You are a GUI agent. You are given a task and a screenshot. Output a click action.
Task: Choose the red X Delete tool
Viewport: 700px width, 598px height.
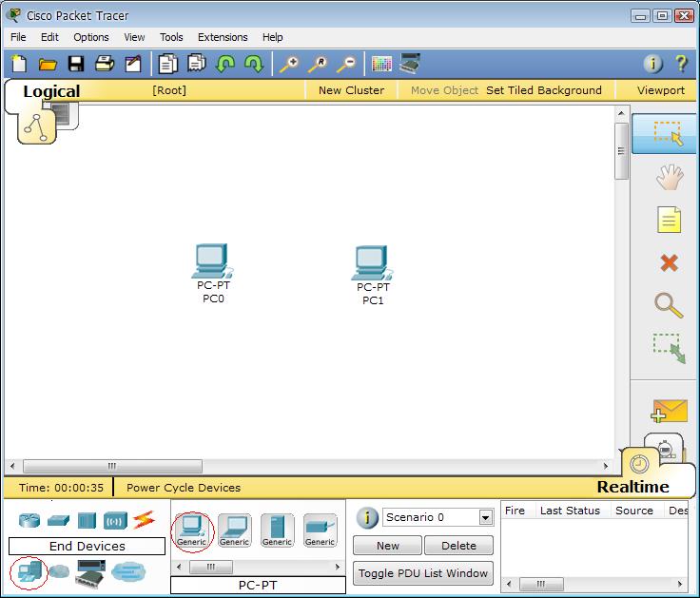(x=669, y=262)
